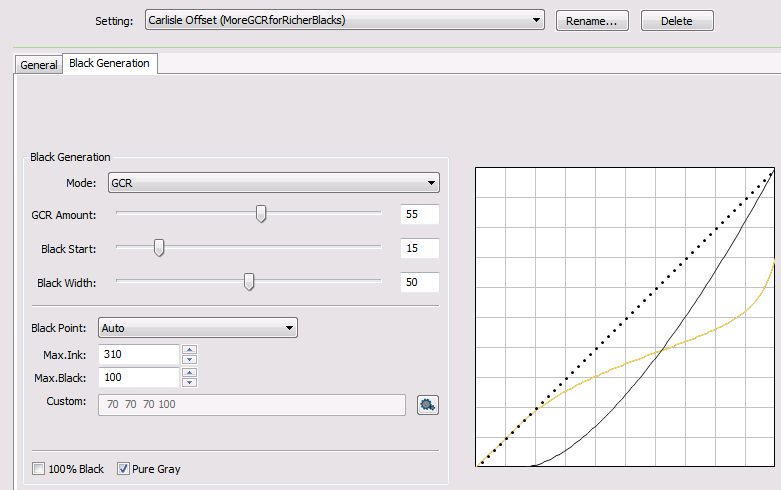The width and height of the screenshot is (781, 490).
Task: Select the Black Generation tab
Action: click(109, 64)
